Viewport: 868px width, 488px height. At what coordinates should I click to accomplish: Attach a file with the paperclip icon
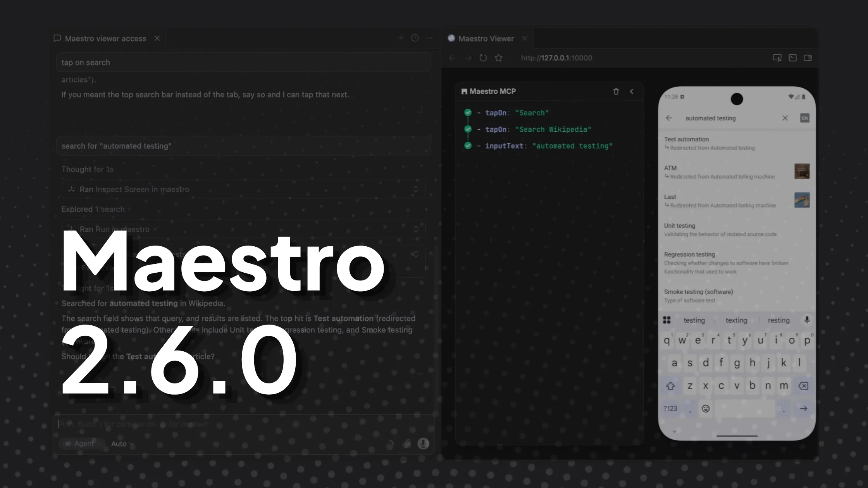406,444
